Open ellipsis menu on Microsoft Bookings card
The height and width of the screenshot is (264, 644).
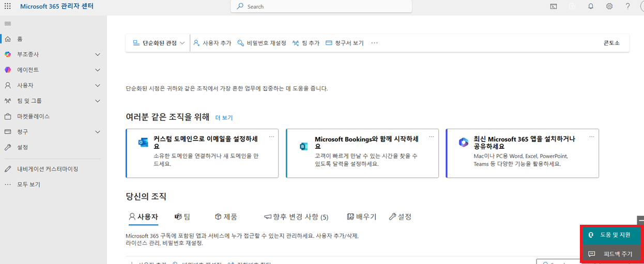[432, 136]
